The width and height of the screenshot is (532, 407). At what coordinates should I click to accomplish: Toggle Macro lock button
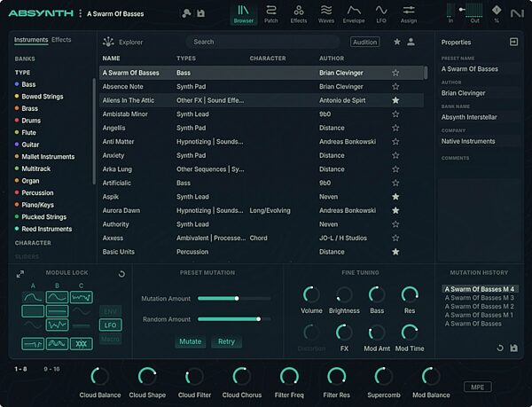pos(110,339)
